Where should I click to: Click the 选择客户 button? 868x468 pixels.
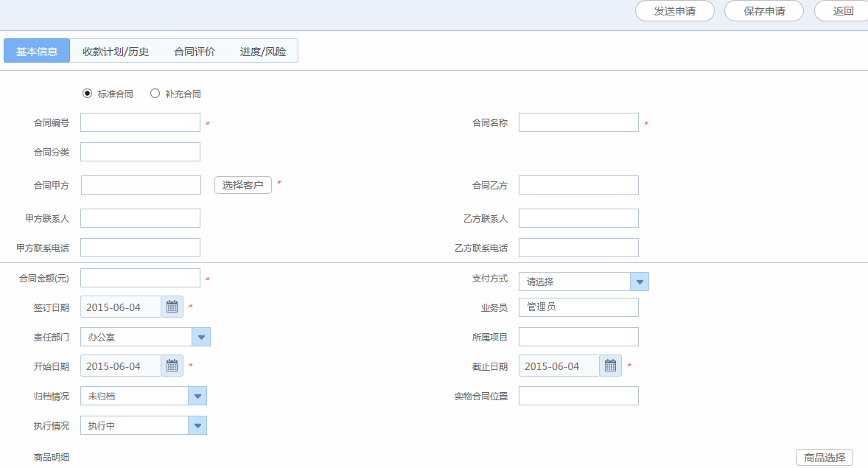pos(243,185)
